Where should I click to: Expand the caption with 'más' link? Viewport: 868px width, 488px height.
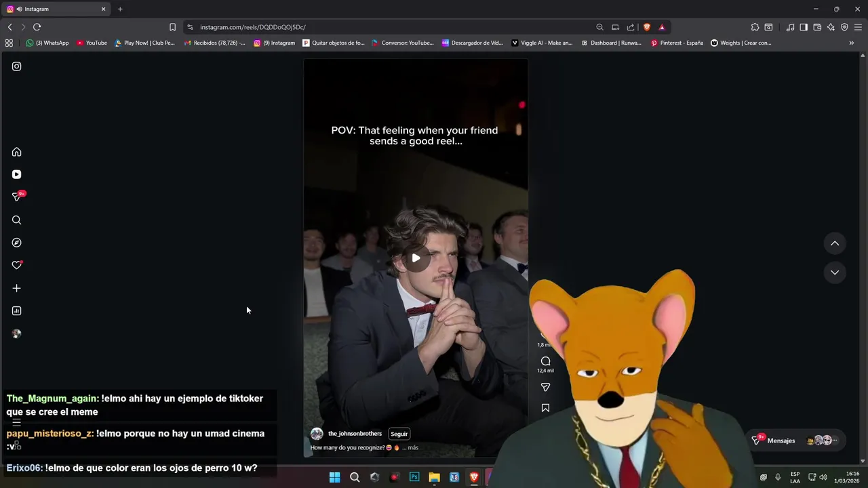413,448
